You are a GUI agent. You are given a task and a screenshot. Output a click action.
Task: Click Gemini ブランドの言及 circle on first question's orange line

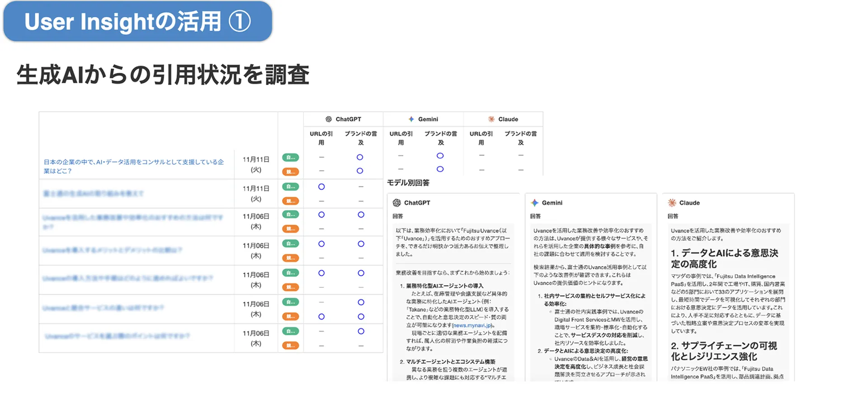[440, 169]
